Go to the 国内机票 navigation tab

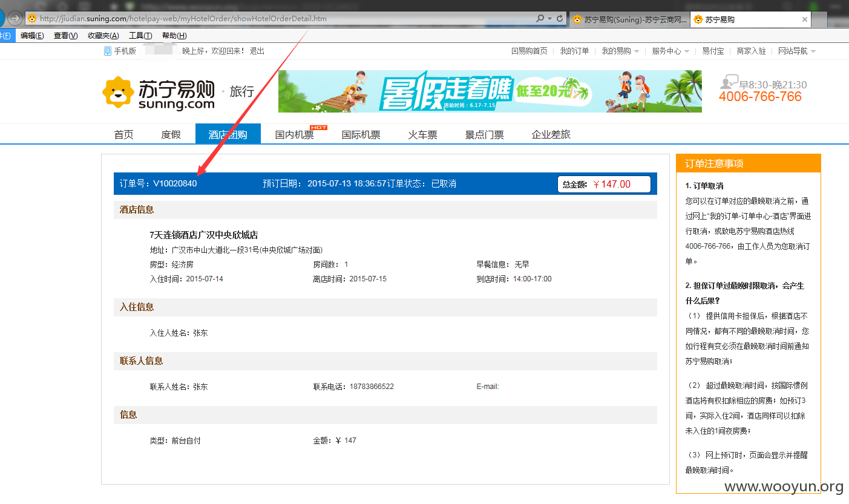295,134
